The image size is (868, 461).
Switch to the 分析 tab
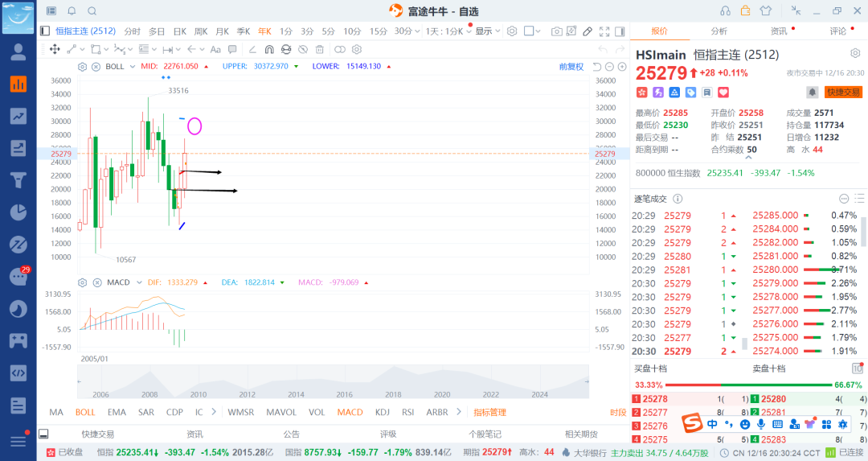[719, 31]
